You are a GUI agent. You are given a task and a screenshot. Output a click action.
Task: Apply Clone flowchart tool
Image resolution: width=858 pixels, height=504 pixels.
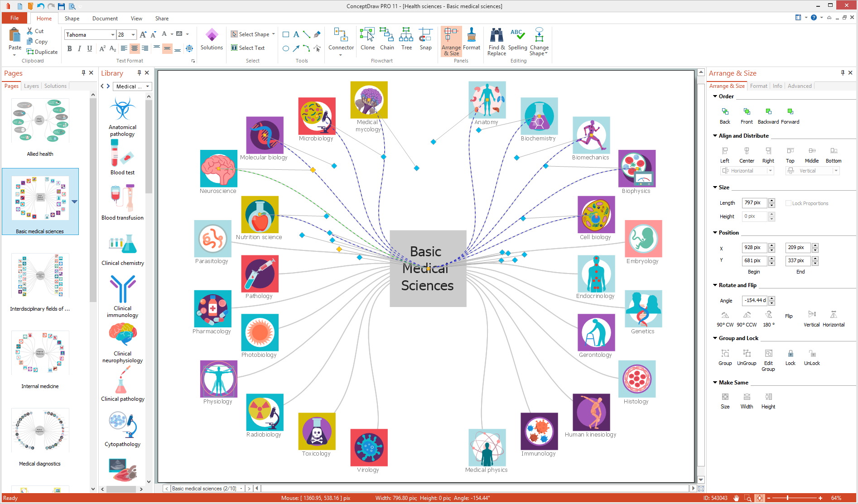click(x=367, y=39)
